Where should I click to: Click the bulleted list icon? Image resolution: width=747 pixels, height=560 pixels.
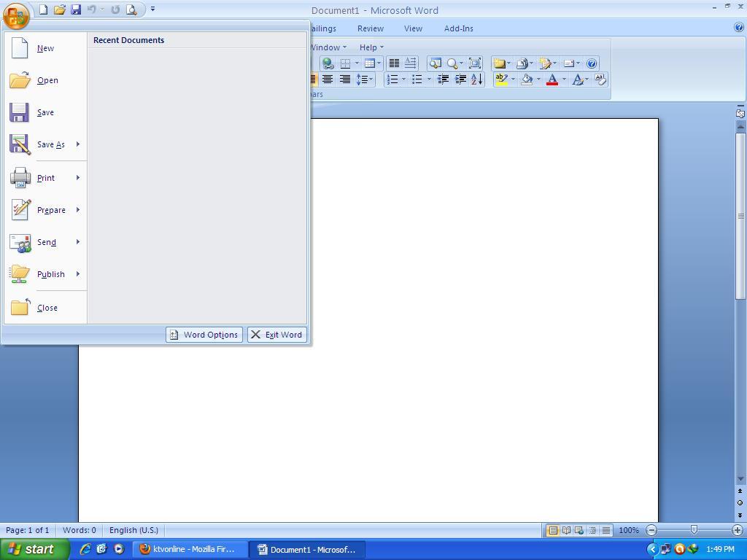tap(417, 79)
